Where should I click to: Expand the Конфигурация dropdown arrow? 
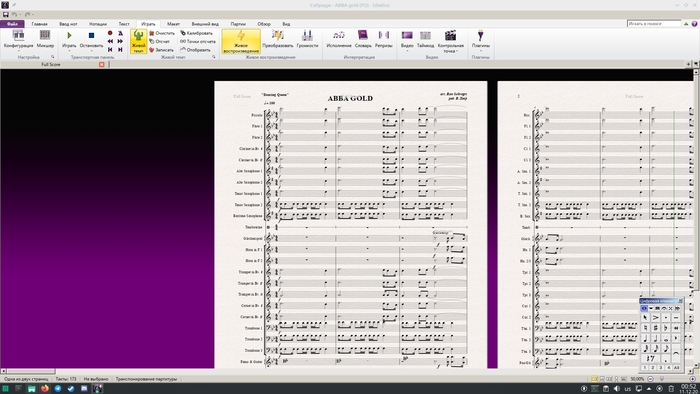pyautogui.click(x=18, y=51)
